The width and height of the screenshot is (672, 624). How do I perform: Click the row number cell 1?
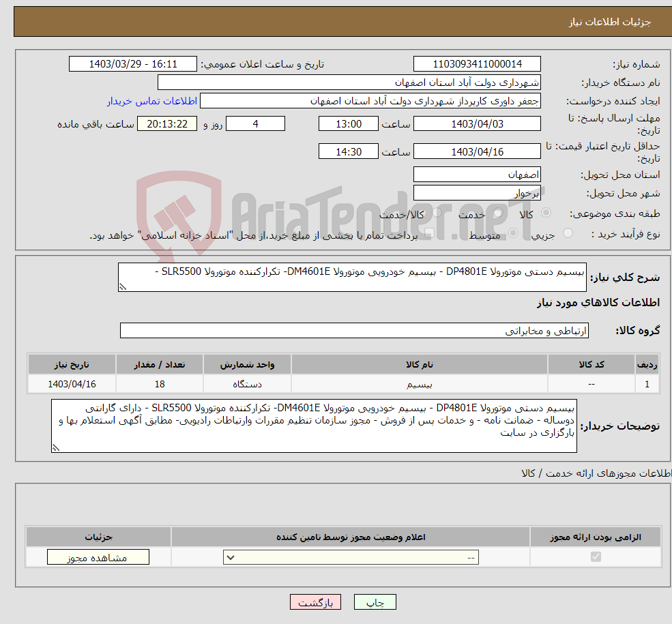(x=647, y=384)
